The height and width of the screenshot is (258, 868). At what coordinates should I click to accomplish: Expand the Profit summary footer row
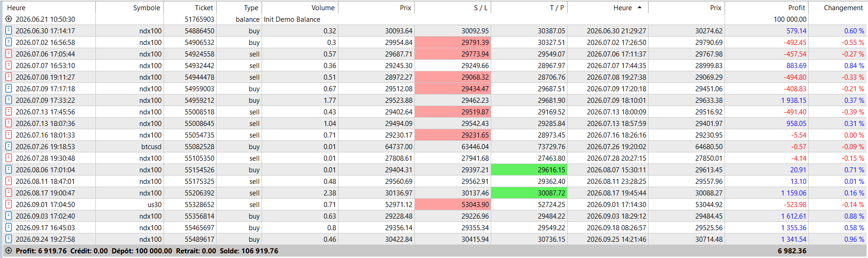click(8, 251)
